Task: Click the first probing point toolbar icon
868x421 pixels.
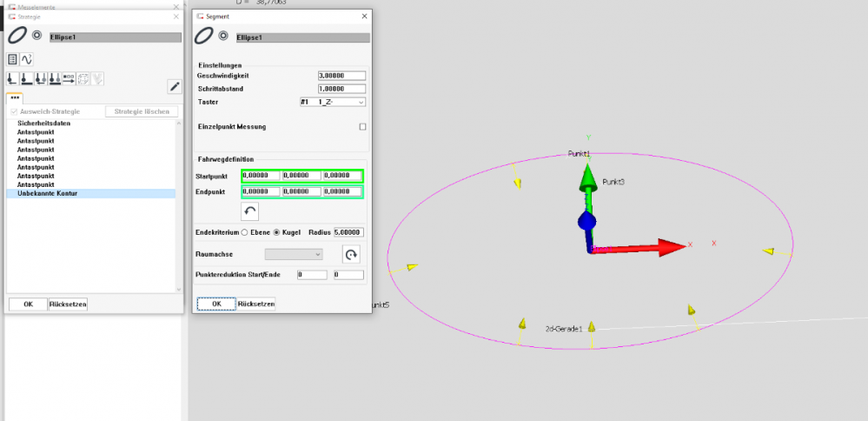Action: click(13, 80)
